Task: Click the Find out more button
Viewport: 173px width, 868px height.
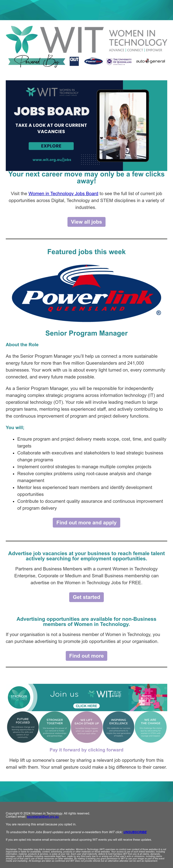Action: click(x=86, y=656)
